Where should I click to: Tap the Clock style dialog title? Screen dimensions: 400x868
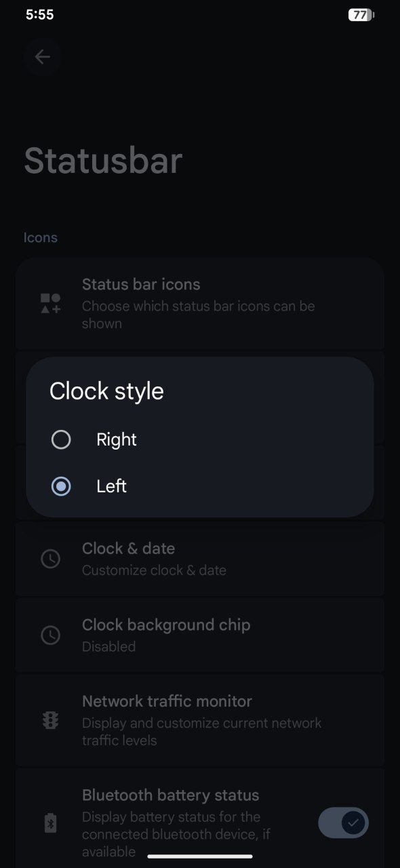pos(106,391)
